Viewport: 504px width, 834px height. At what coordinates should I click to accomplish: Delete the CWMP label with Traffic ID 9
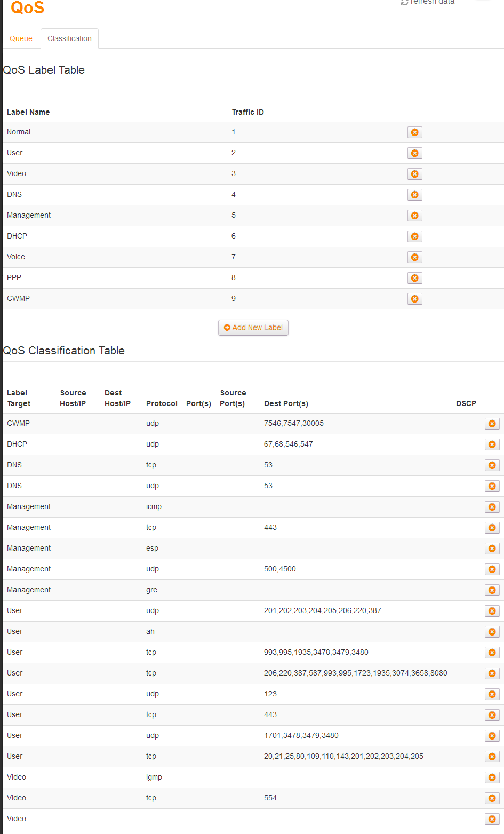point(414,299)
